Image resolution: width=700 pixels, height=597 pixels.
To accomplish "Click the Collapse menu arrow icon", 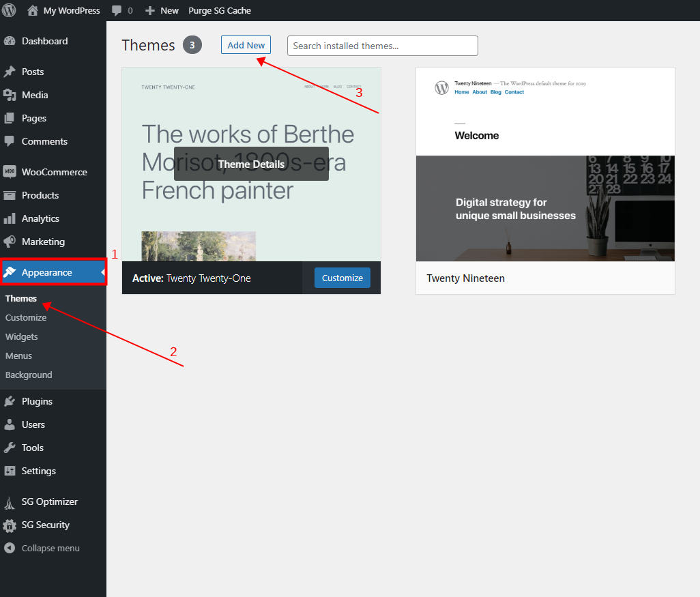I will (10, 548).
